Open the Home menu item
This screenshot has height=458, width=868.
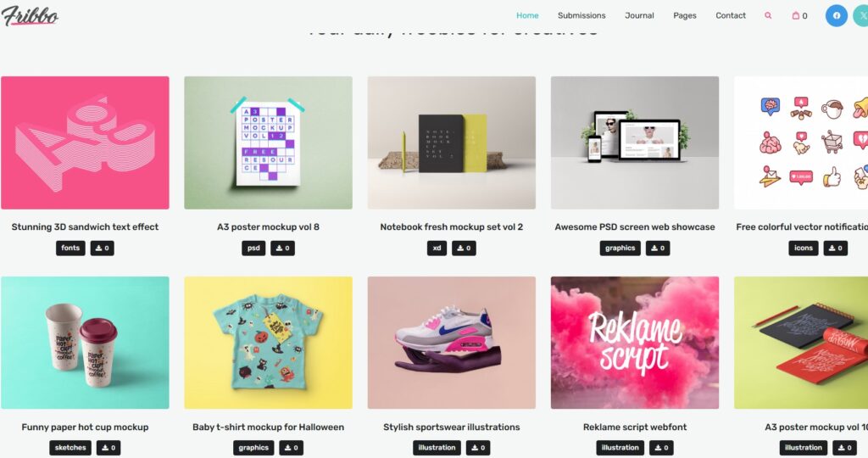pyautogui.click(x=527, y=15)
